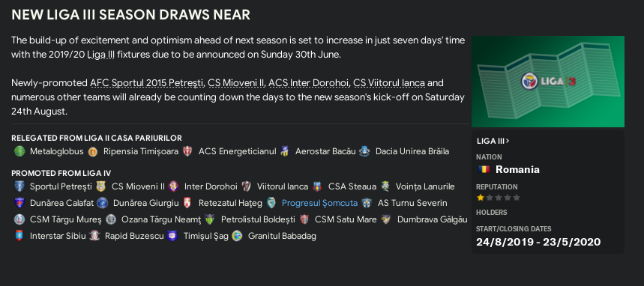Open the Liga 3 fixtures thumbnail image
Image resolution: width=644 pixels, height=286 pixels.
(x=548, y=82)
